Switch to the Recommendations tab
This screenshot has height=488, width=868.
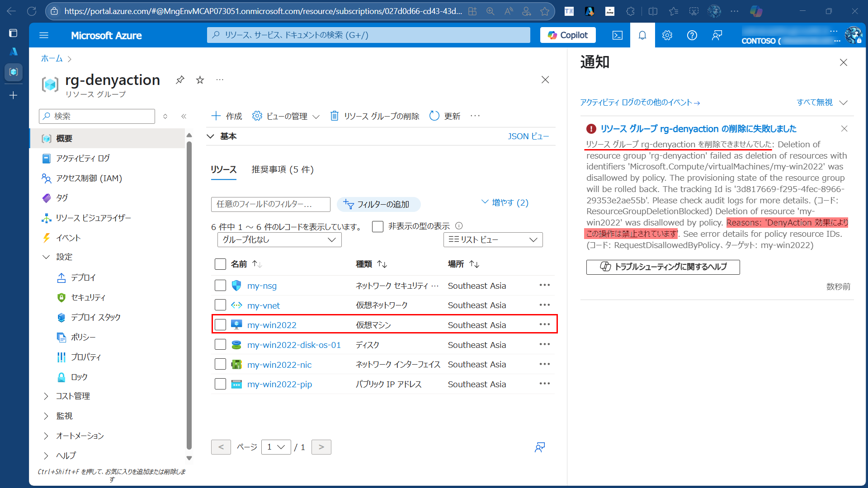coord(282,169)
